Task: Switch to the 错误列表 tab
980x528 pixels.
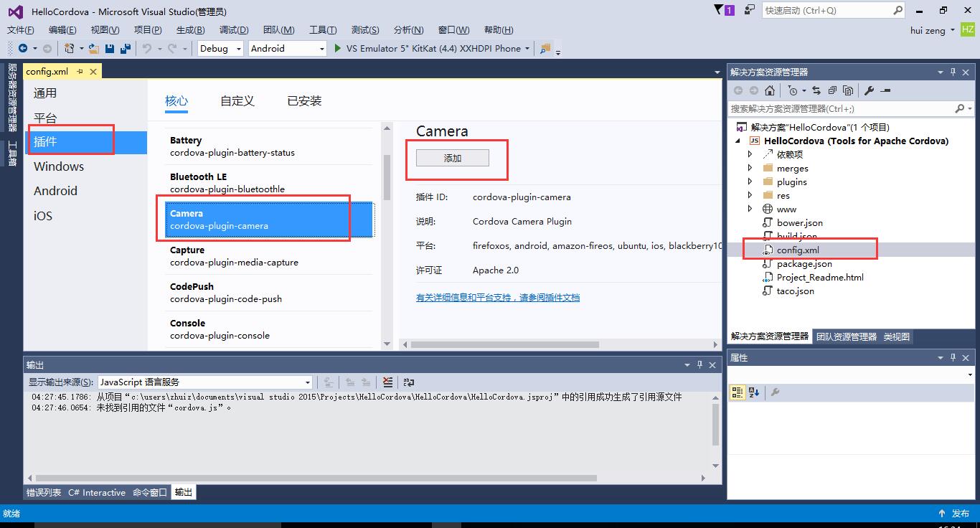Action: pos(44,492)
